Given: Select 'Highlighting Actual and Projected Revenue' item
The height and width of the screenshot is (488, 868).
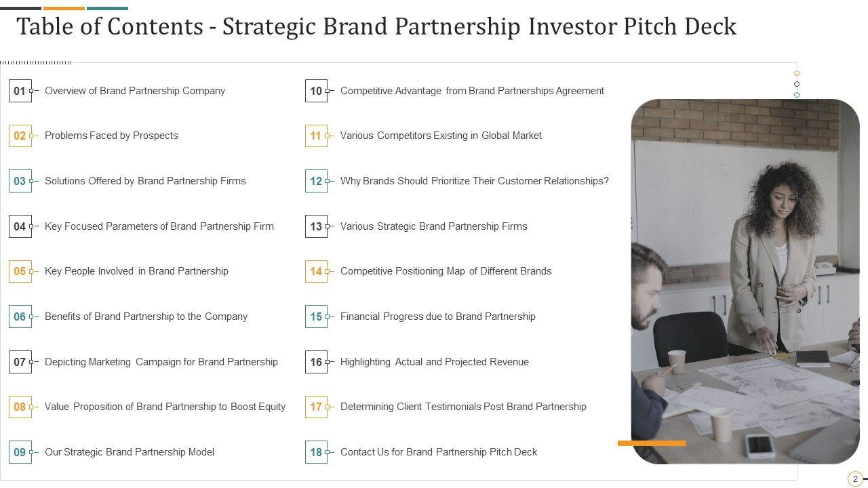Looking at the screenshot, I should 435,362.
